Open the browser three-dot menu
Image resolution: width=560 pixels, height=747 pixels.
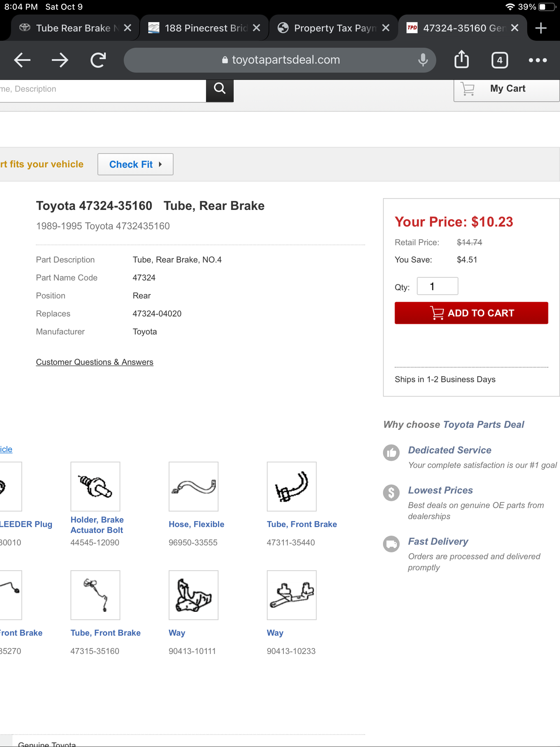[x=538, y=60]
